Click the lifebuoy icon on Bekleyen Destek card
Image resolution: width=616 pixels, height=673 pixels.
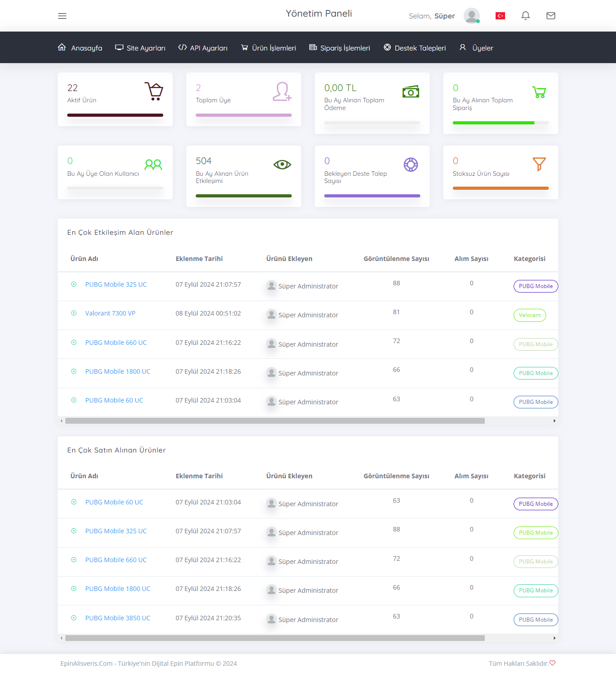coord(411,165)
